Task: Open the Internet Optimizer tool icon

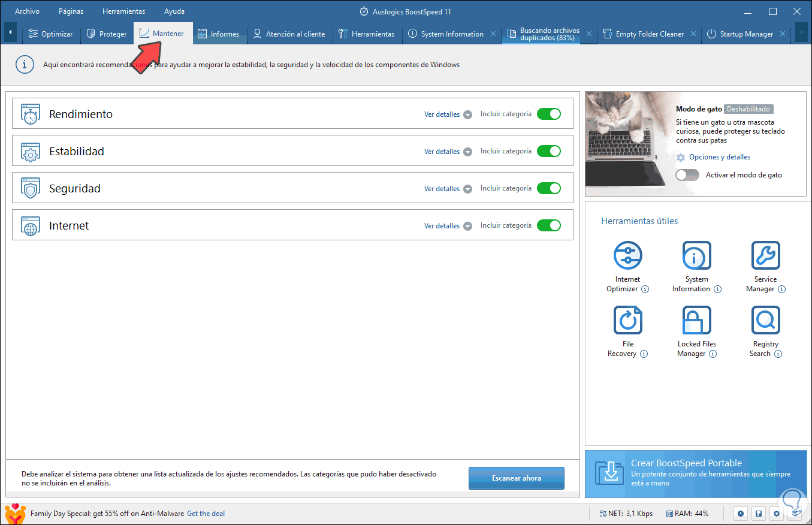Action: click(627, 256)
